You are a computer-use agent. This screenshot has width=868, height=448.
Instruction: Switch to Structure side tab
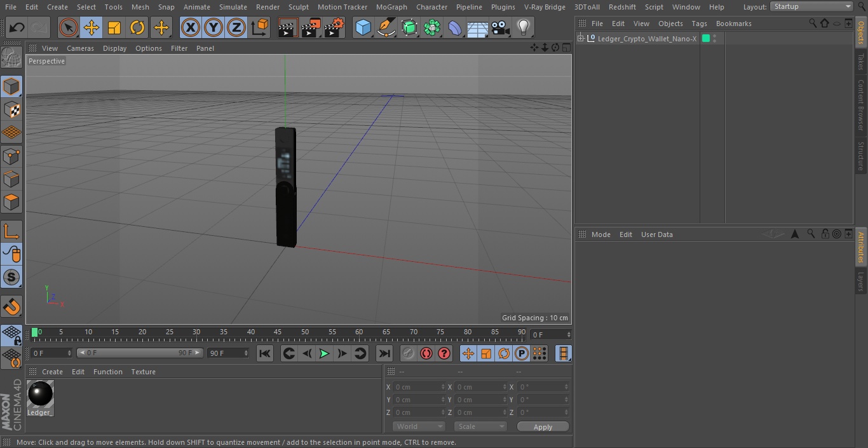pos(861,156)
